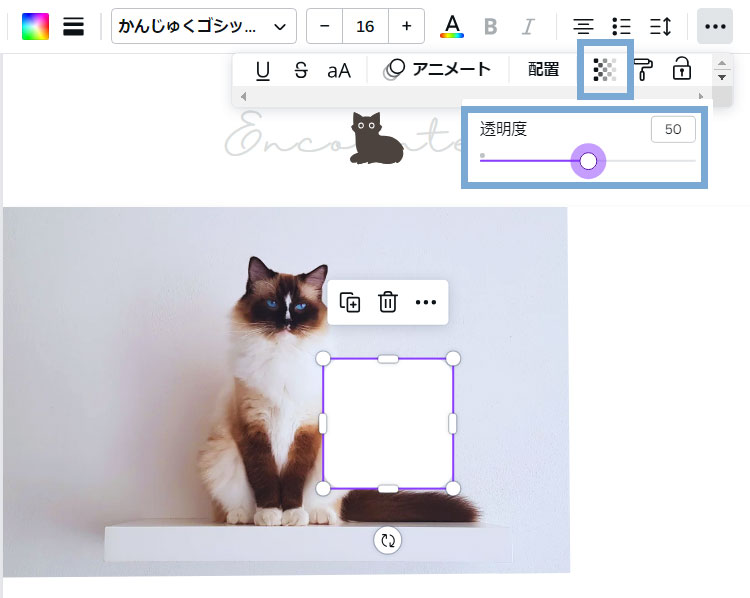This screenshot has height=598, width=750.
Task: Click the font size field showing 16
Action: (x=365, y=26)
